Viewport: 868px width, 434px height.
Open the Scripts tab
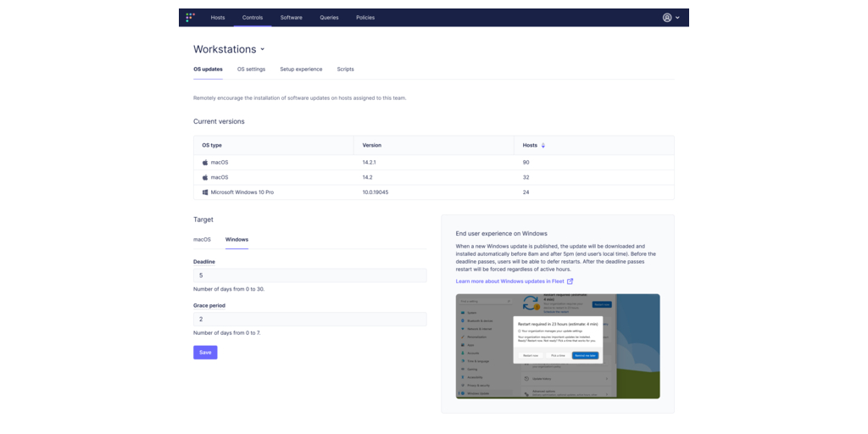(x=345, y=69)
